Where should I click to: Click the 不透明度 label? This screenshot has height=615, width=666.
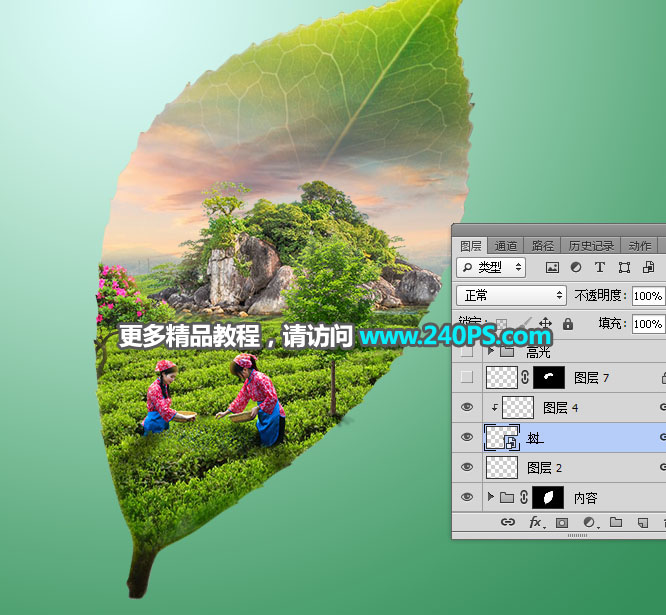pyautogui.click(x=600, y=296)
